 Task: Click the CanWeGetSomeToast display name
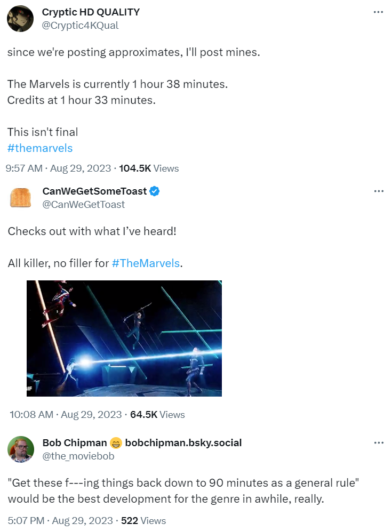(94, 191)
